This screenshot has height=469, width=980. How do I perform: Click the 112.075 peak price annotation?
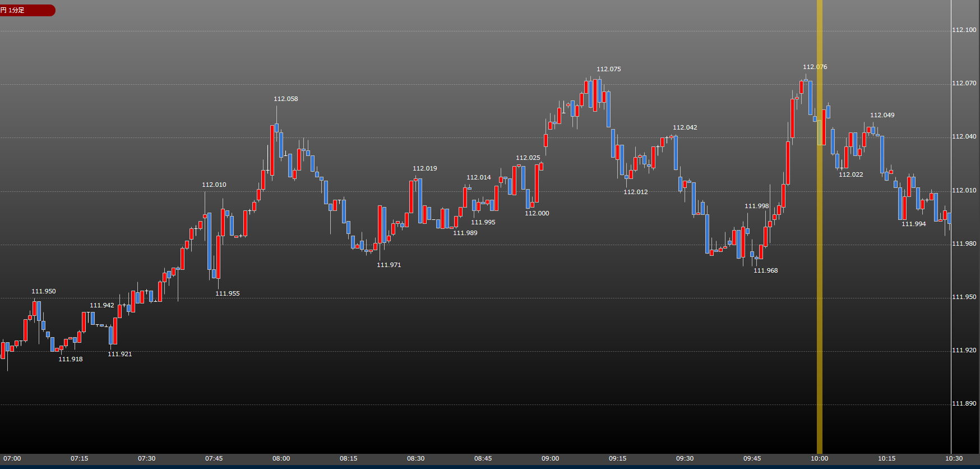click(609, 69)
